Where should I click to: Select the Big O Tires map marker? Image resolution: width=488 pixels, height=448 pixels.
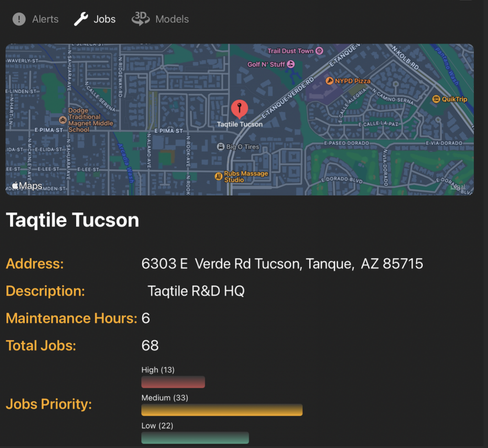click(x=220, y=147)
